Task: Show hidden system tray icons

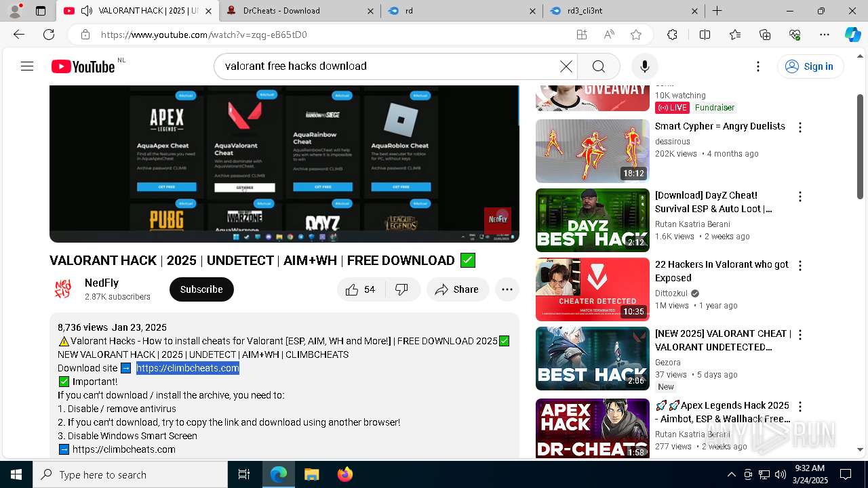Action: [731, 474]
